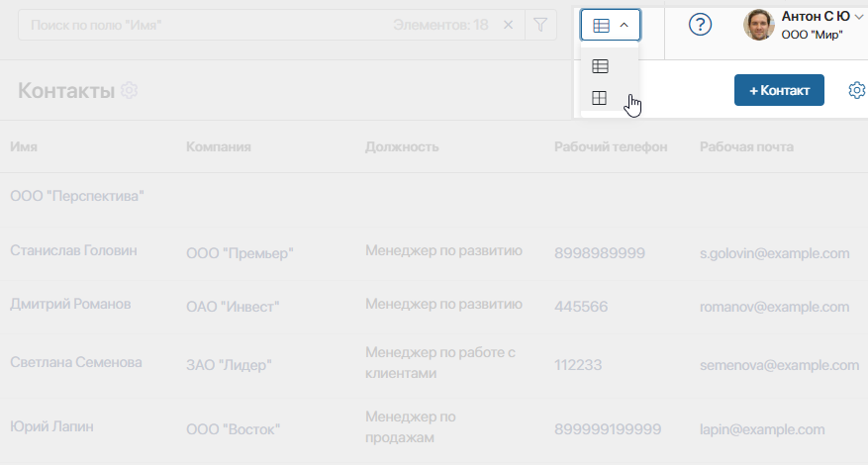Viewport: 868px width, 465px height.
Task: Click Менеджер по работе с клиентами cell
Action: click(x=440, y=362)
